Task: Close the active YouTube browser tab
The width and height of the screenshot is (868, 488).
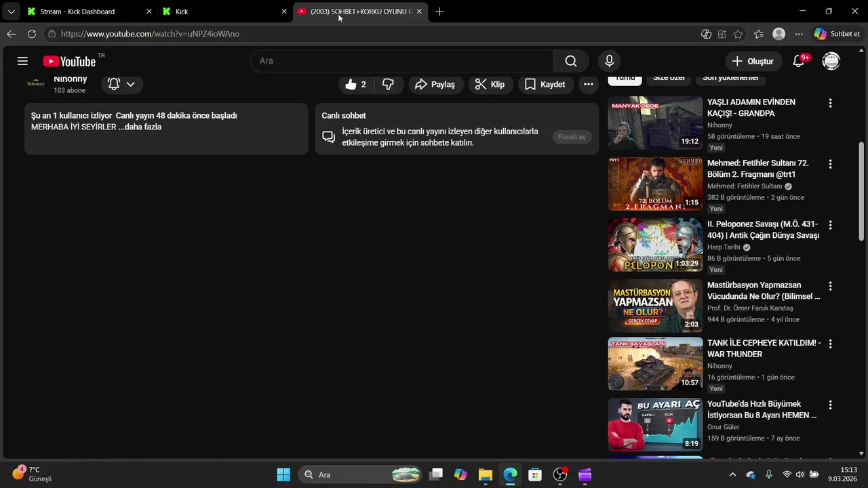Action: [419, 12]
